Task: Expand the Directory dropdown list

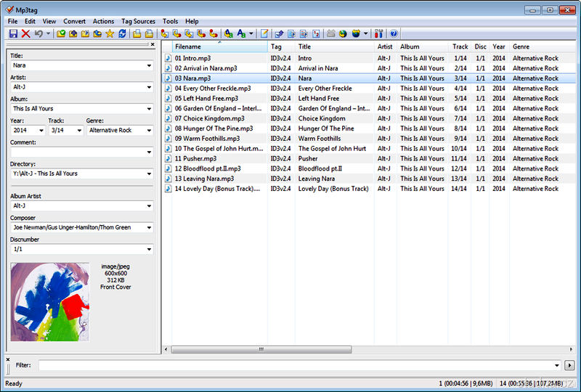Action: 148,174
